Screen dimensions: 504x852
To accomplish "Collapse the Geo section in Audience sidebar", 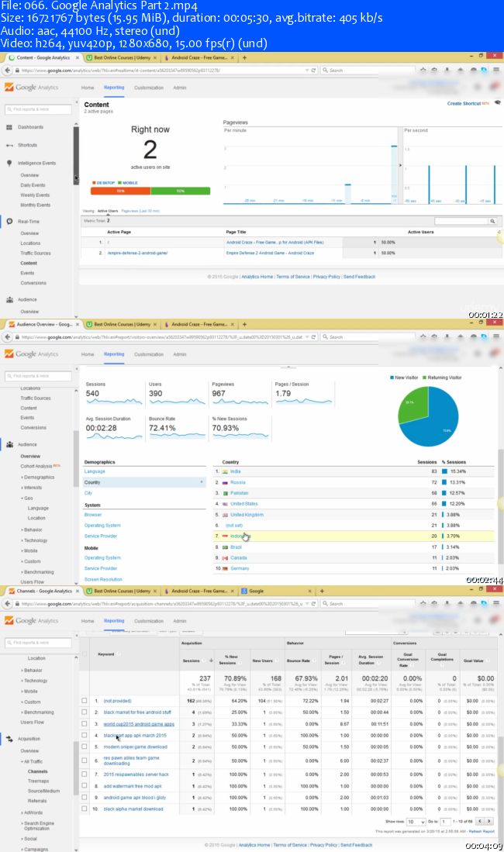I will [x=27, y=498].
